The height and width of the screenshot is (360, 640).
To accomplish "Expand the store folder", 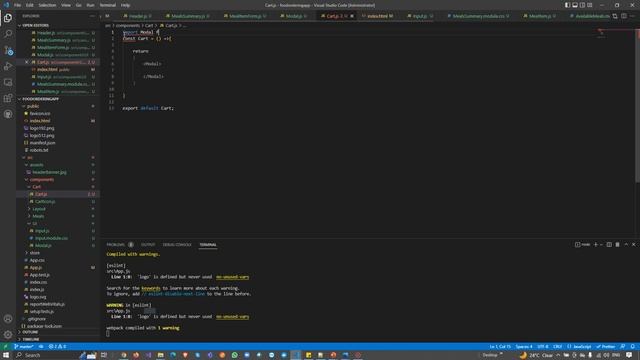I will (35, 253).
